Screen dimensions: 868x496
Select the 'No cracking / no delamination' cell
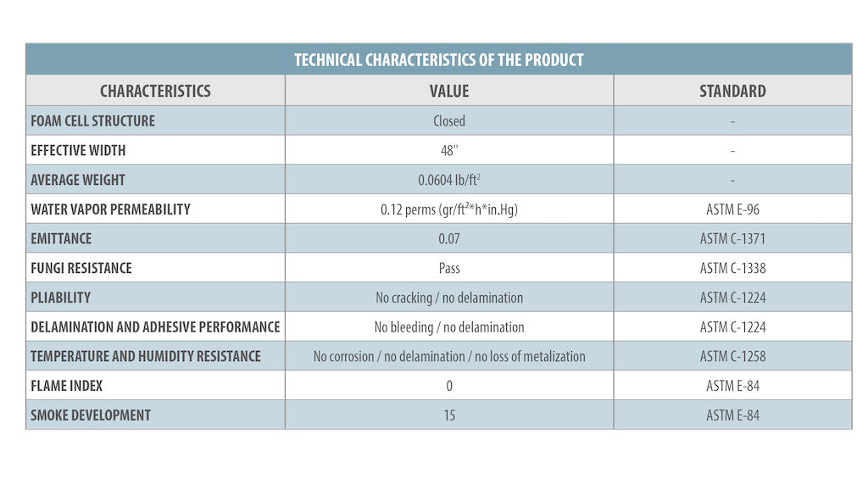pyautogui.click(x=449, y=298)
